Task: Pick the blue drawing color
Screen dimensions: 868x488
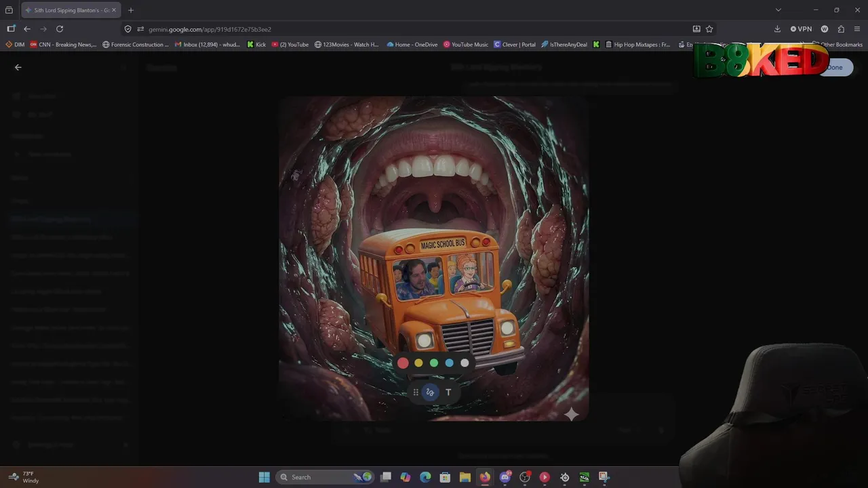Action: click(449, 363)
